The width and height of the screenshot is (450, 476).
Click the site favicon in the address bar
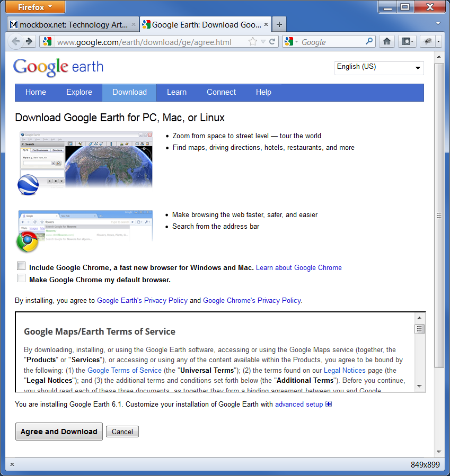click(47, 42)
